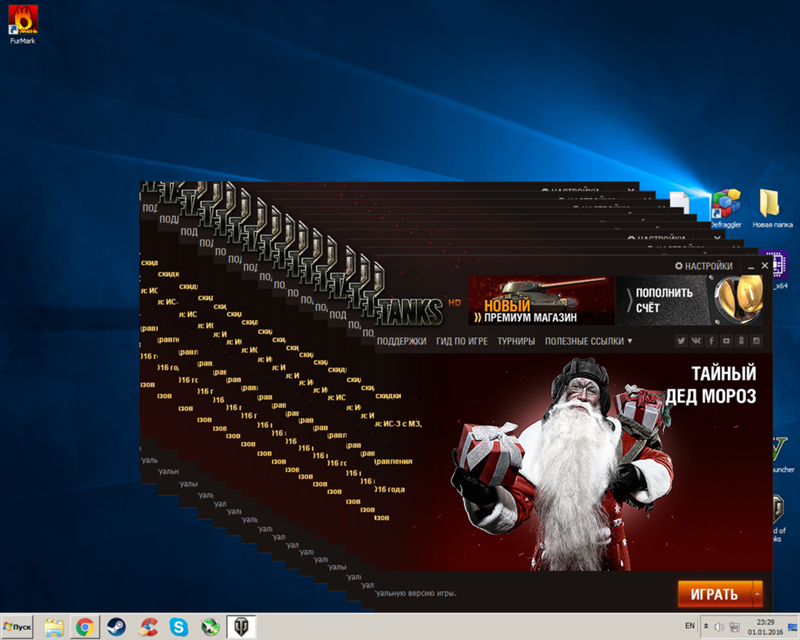Open the ПОЛЕЗНЫЕ ССЫЛКИ dropdown menu

(x=588, y=341)
